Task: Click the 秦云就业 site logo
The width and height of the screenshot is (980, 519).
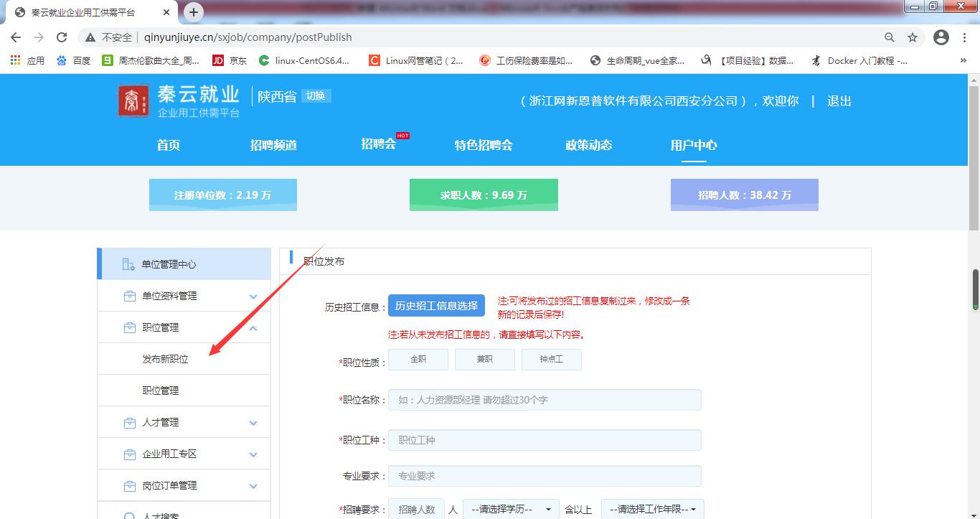Action: (179, 101)
